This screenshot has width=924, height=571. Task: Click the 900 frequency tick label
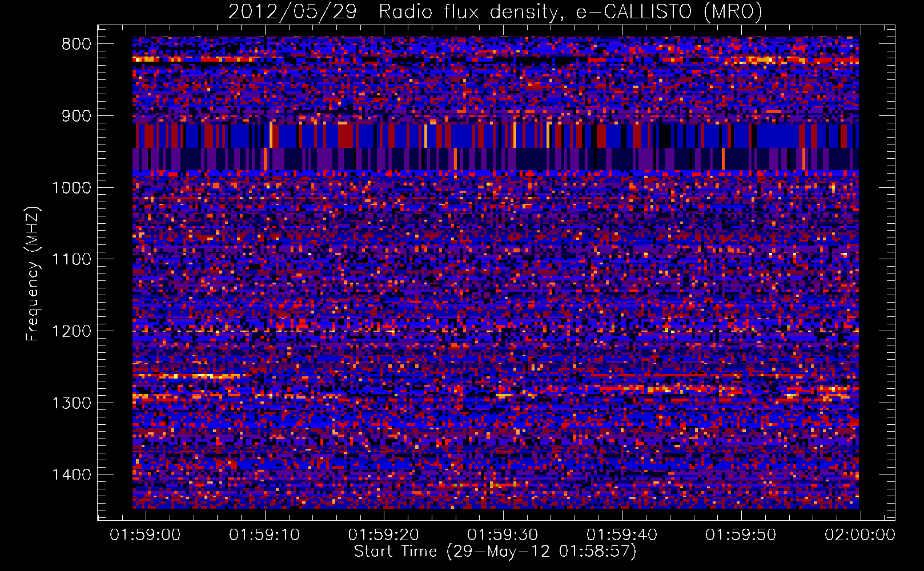(x=77, y=116)
